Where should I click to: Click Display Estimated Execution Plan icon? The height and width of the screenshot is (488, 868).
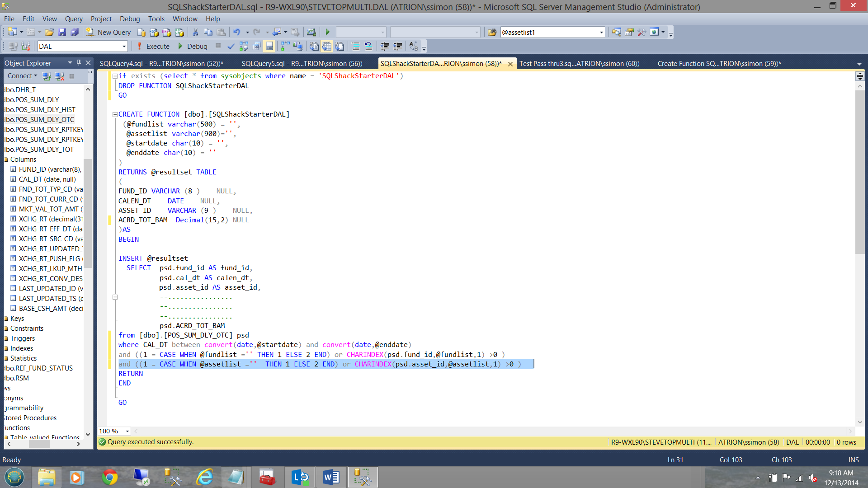coord(244,46)
